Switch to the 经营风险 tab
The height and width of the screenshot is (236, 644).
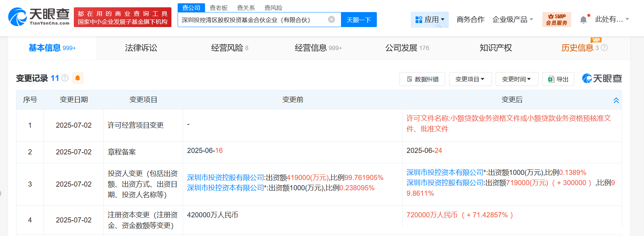click(229, 48)
